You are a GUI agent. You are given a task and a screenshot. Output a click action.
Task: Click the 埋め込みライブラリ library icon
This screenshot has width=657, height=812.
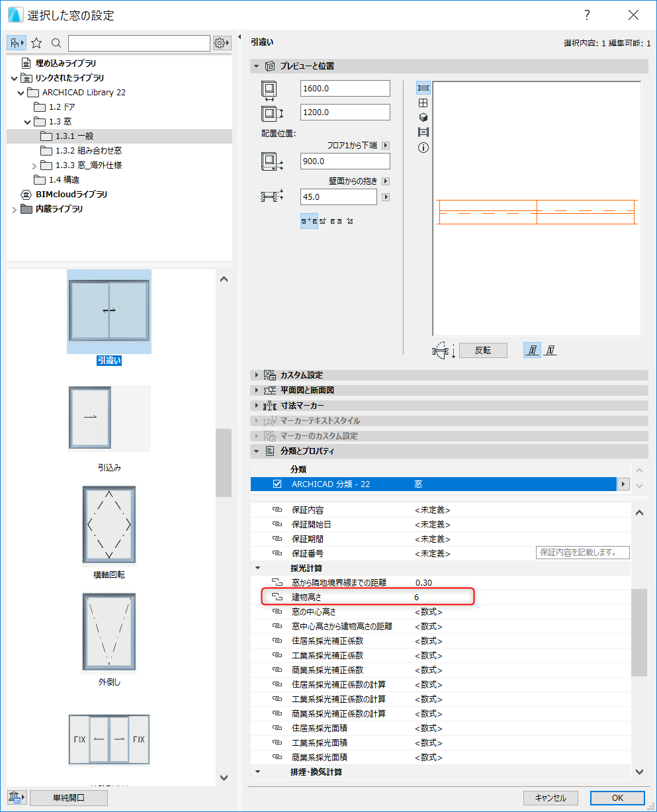click(26, 64)
